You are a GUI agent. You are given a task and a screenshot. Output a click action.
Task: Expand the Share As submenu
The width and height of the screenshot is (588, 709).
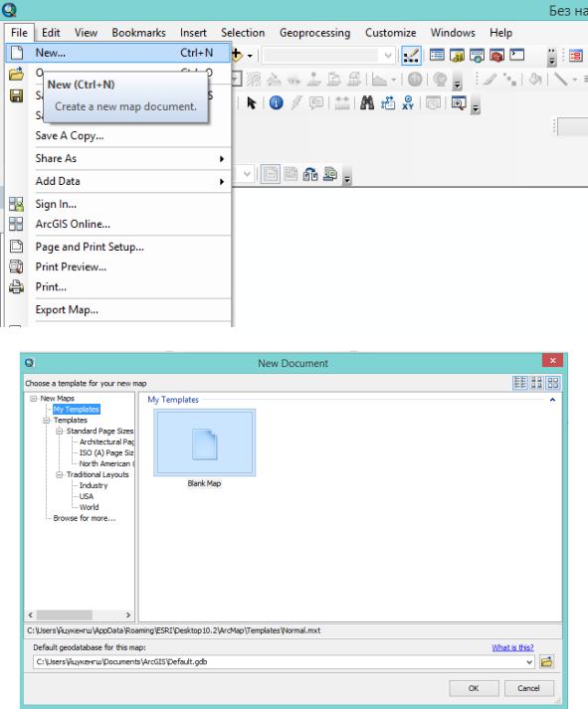[222, 159]
